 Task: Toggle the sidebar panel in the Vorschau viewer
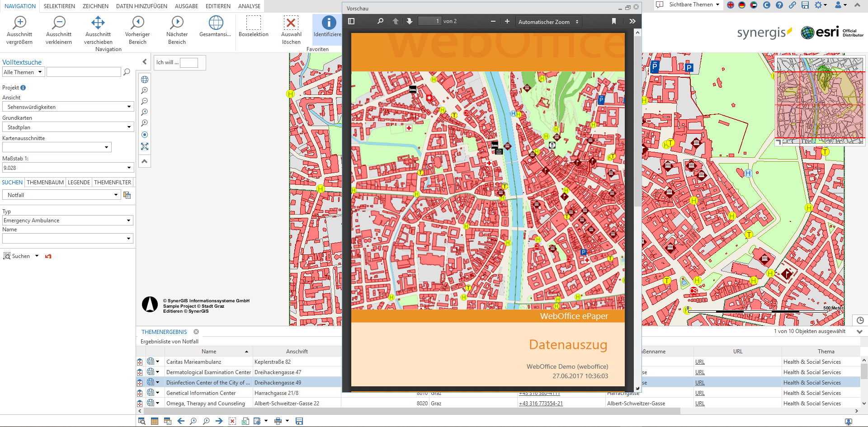pyautogui.click(x=351, y=21)
